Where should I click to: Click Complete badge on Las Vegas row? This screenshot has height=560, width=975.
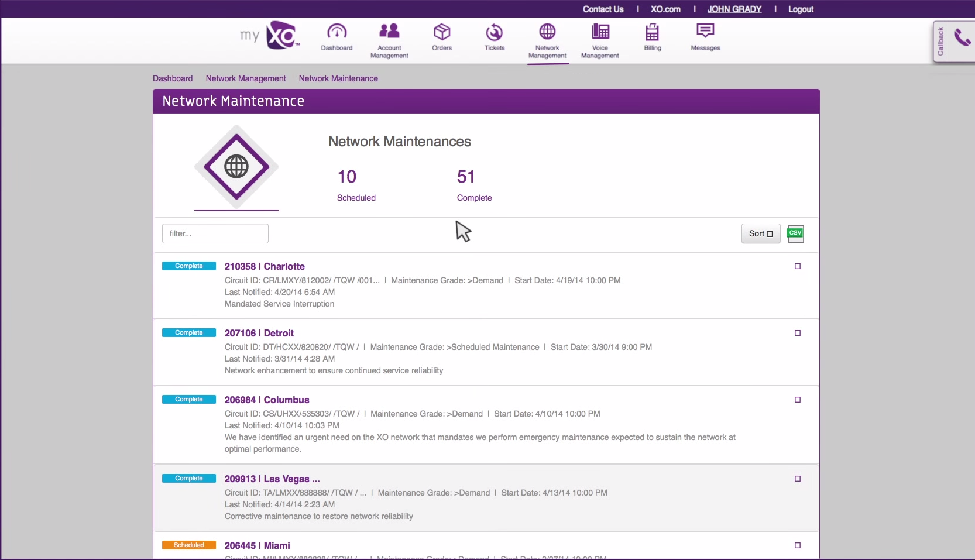[189, 479]
